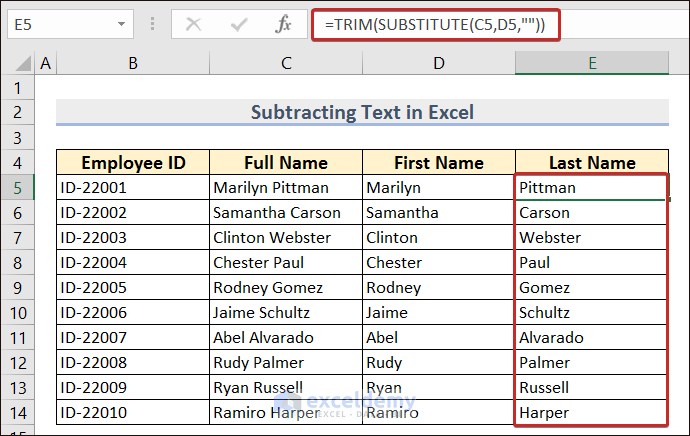690x436 pixels.
Task: Click cell containing Marilyn Pittman
Action: click(286, 187)
